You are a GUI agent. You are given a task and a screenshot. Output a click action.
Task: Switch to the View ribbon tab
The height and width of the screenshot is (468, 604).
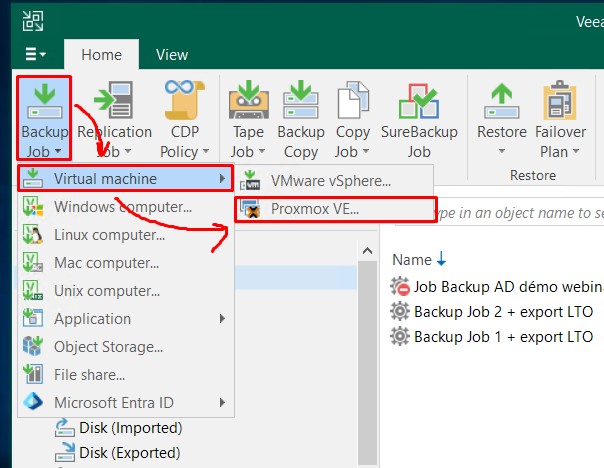[x=171, y=55]
